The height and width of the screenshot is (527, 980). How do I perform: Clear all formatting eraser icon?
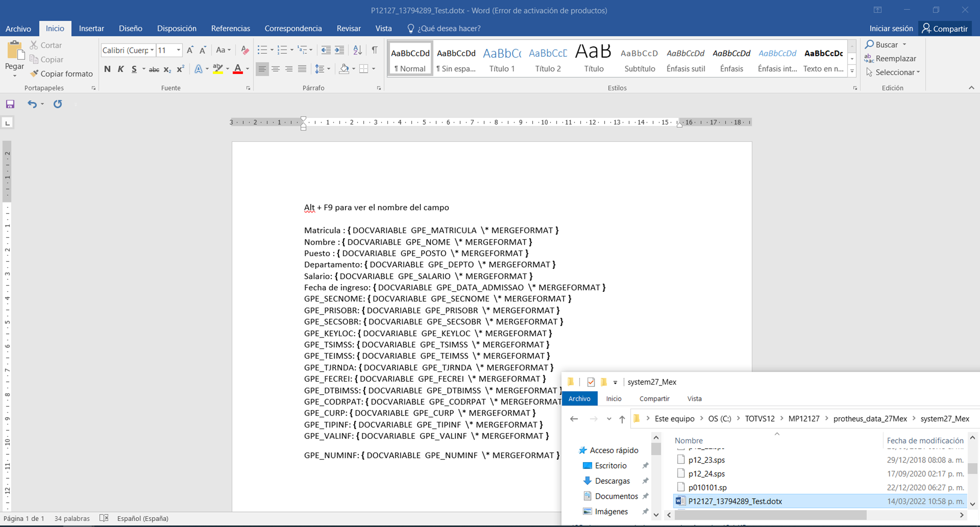click(245, 50)
